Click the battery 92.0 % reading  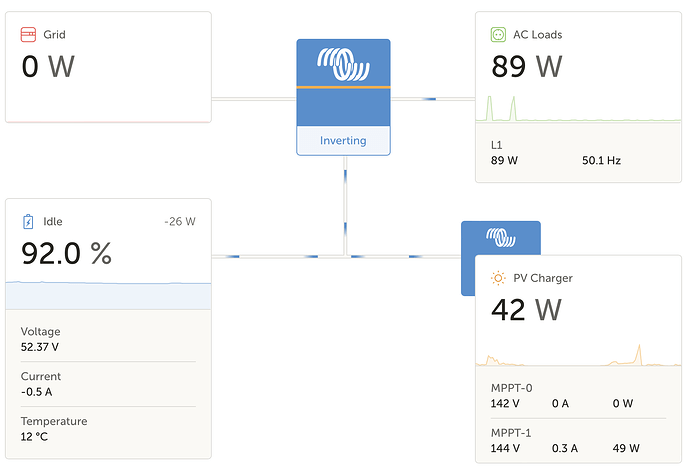pos(66,254)
